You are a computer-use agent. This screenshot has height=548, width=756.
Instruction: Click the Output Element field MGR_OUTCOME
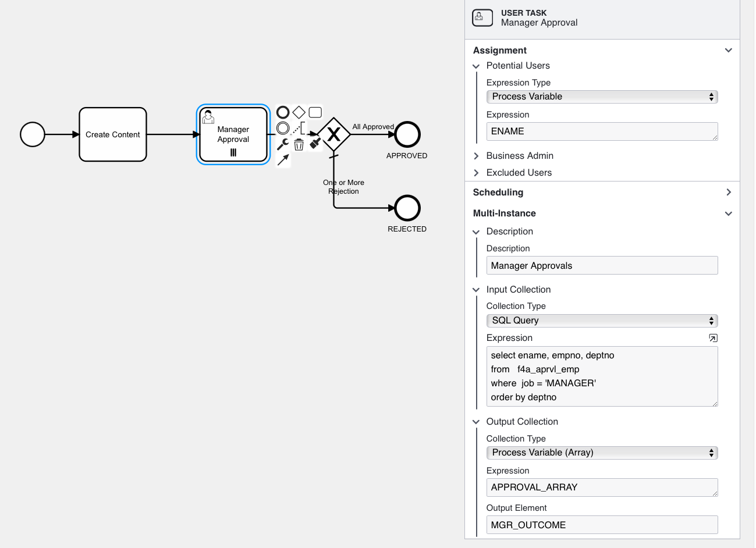click(x=602, y=525)
